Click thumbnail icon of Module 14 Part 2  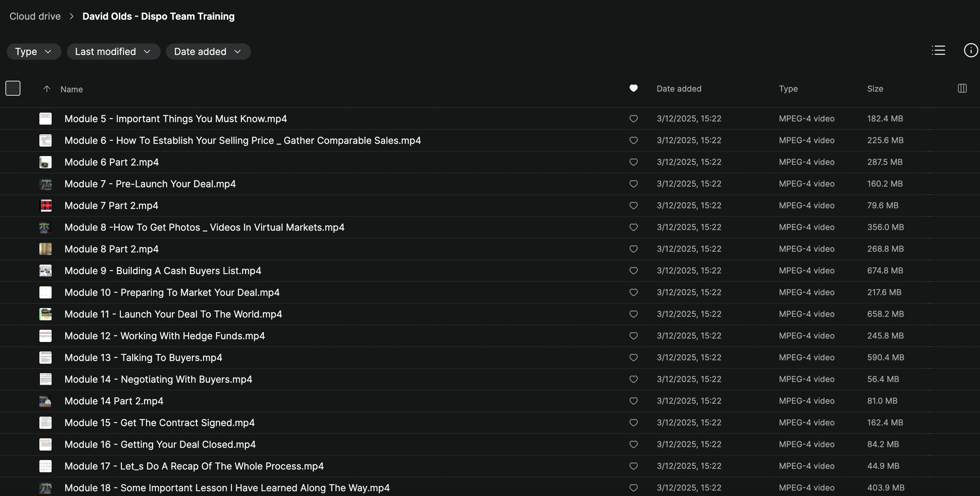point(46,401)
